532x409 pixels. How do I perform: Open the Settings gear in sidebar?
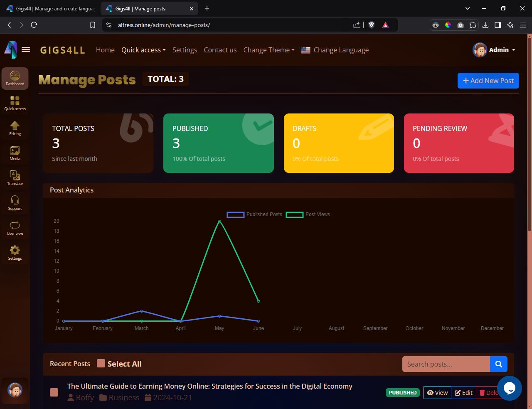(x=15, y=253)
